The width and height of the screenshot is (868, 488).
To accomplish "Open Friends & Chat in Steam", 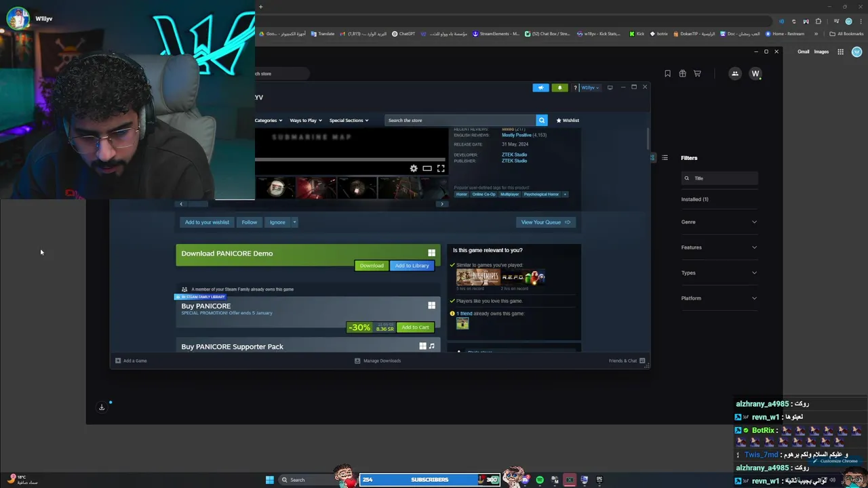I will click(627, 361).
